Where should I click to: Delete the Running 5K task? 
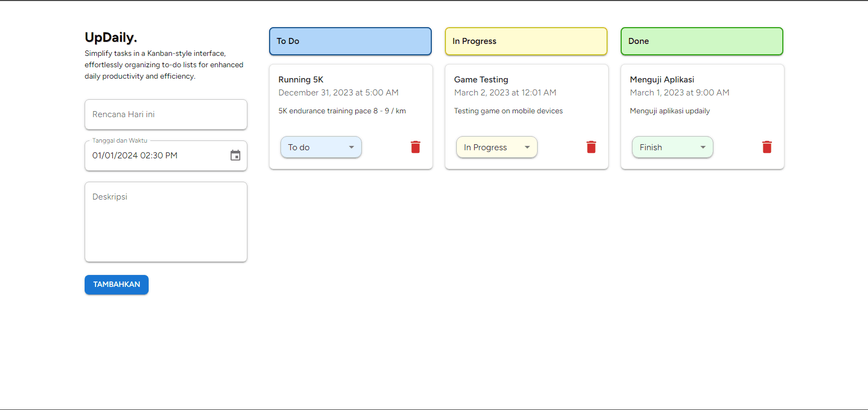[416, 147]
